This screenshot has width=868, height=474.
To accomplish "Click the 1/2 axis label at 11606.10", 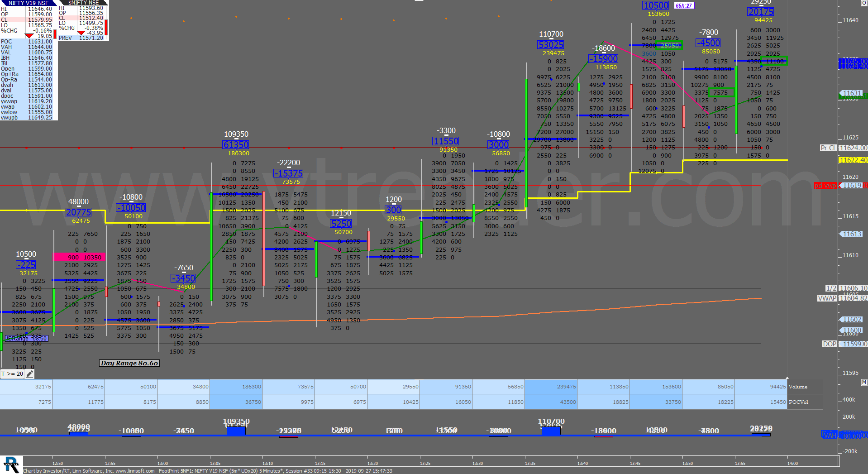I will (831, 288).
